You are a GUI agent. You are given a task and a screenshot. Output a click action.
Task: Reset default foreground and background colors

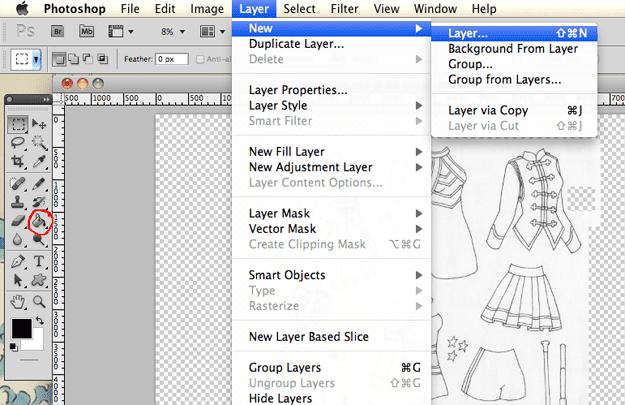[14, 347]
